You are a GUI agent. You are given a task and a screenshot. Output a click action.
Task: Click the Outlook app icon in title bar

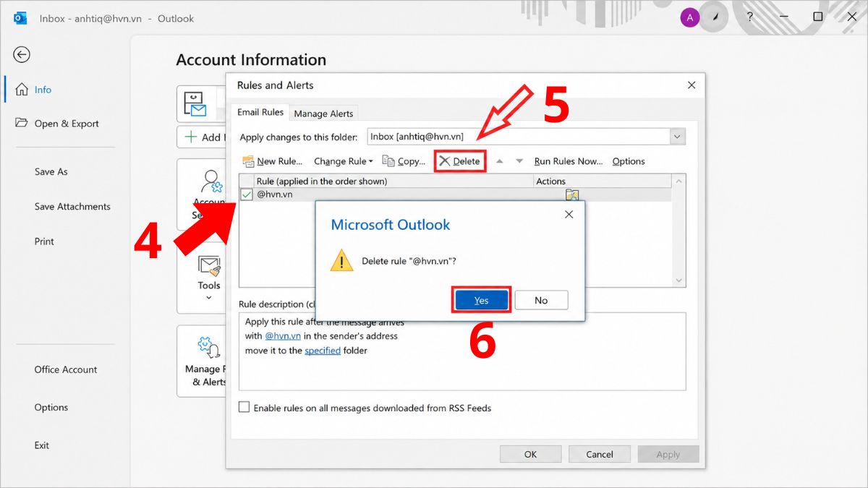20,18
